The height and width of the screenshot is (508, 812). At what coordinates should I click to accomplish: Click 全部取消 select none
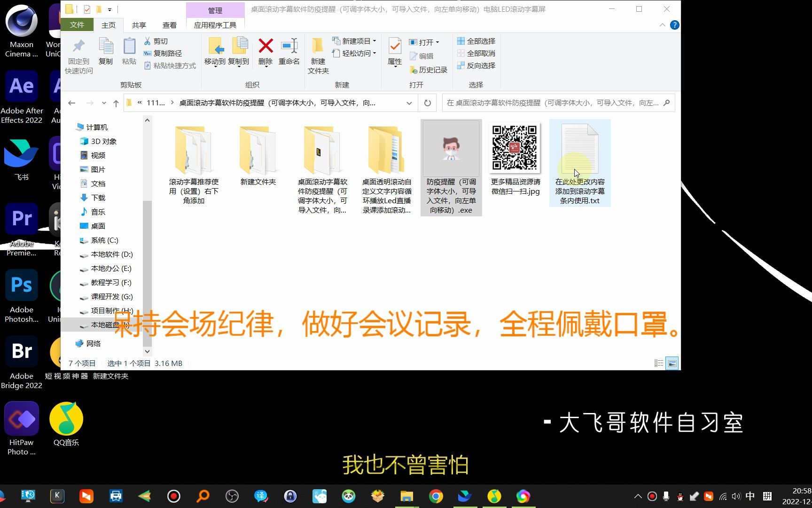pyautogui.click(x=476, y=54)
